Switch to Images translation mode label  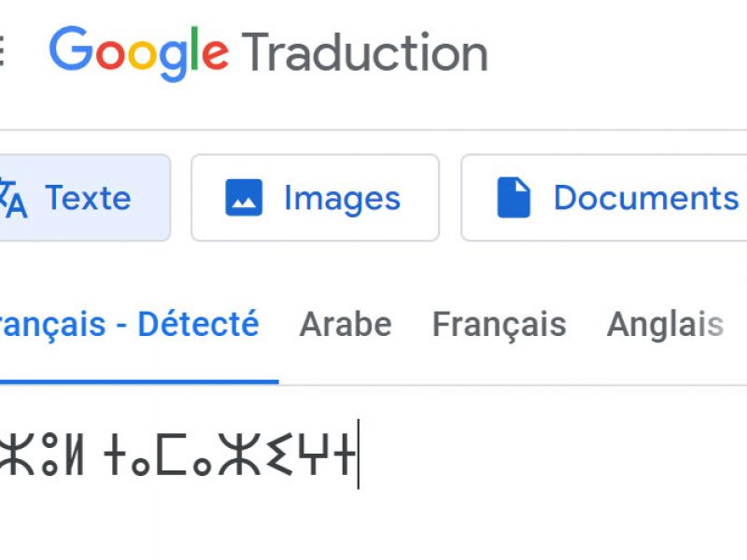tap(342, 198)
